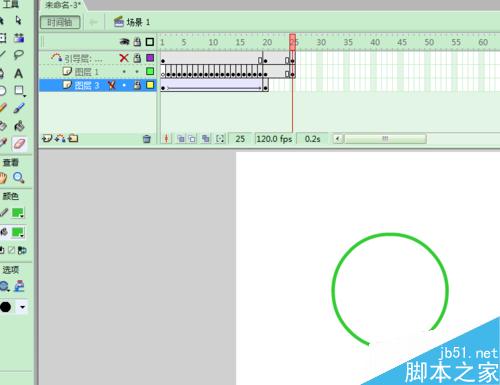Click the eye show/hide all layers header

point(124,42)
